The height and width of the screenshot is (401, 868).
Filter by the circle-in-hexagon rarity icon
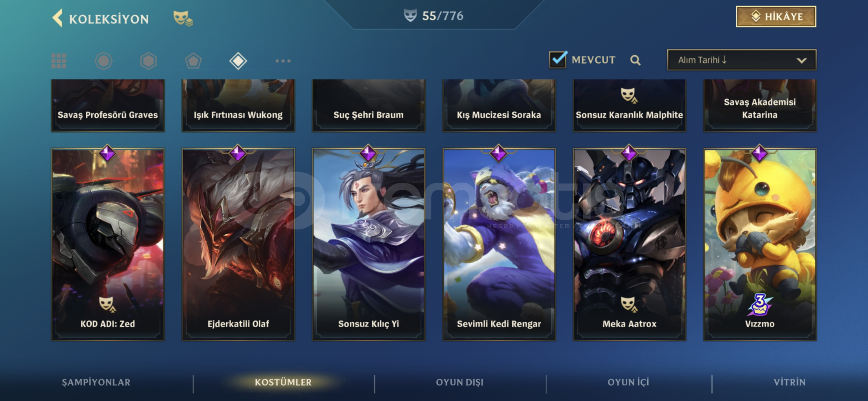click(x=103, y=61)
